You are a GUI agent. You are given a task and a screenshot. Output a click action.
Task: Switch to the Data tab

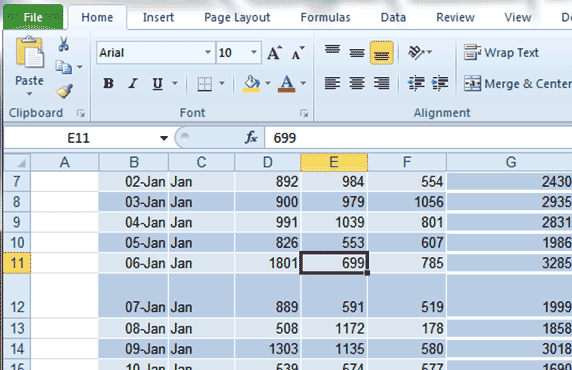[393, 18]
